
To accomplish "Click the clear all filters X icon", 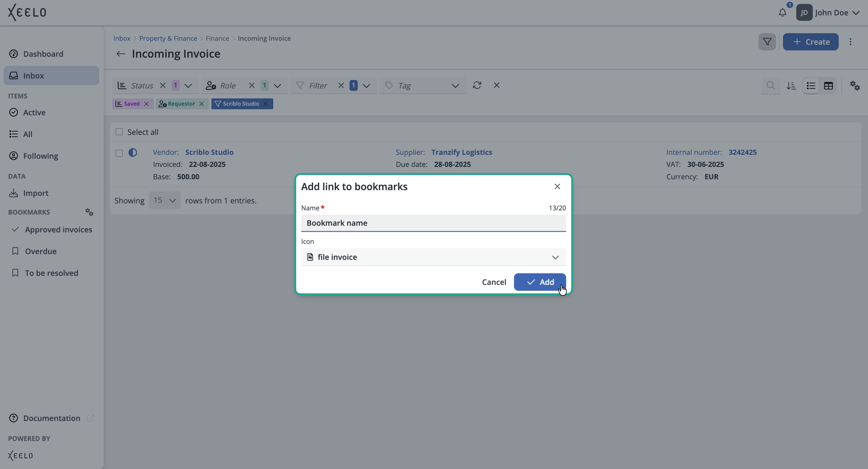I will (x=497, y=85).
